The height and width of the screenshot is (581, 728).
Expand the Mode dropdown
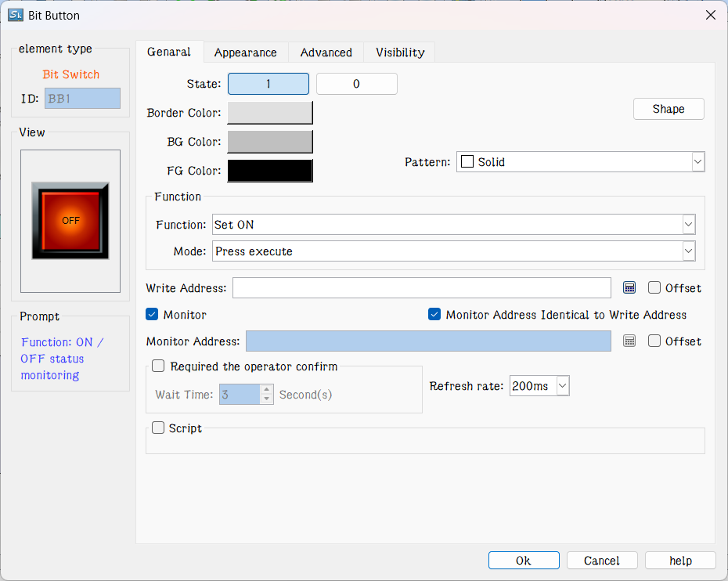pos(688,251)
